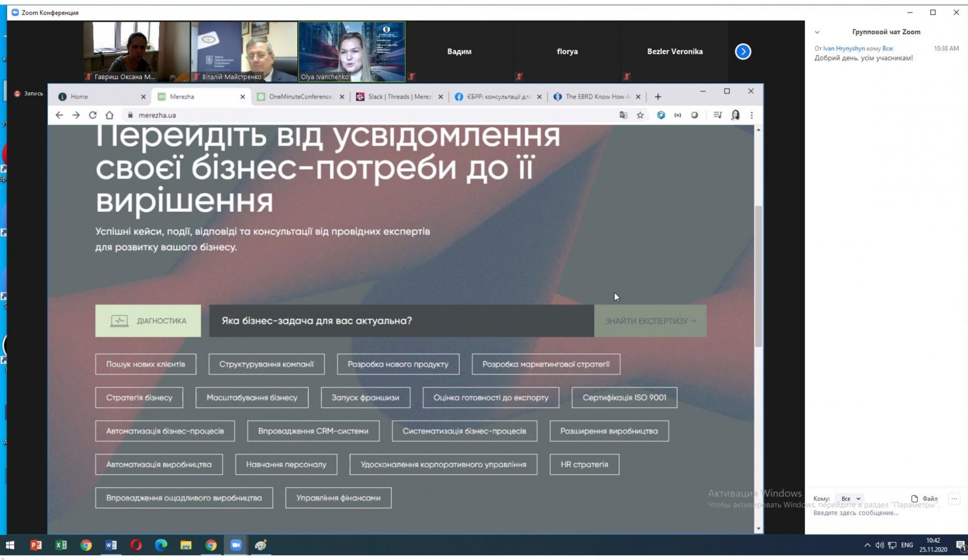Select Olya Ivanchenko video thumbnail

coord(352,52)
